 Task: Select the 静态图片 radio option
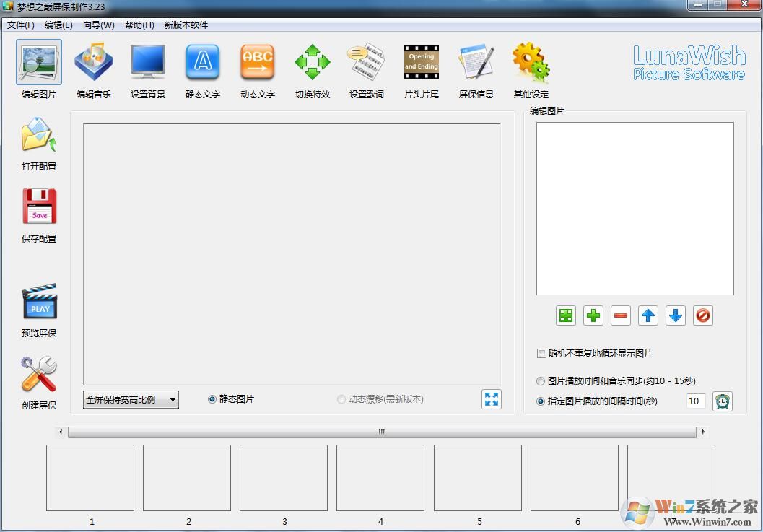point(212,398)
